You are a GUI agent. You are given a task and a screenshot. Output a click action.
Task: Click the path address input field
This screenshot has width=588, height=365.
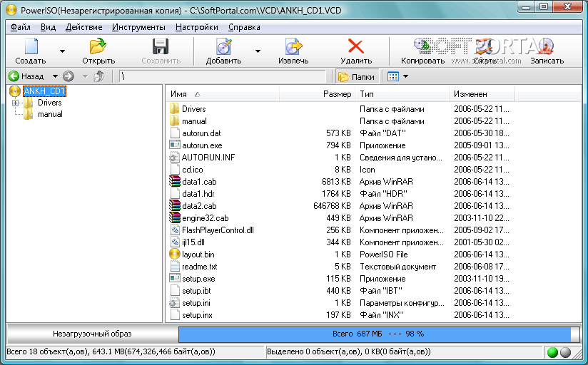pos(223,76)
